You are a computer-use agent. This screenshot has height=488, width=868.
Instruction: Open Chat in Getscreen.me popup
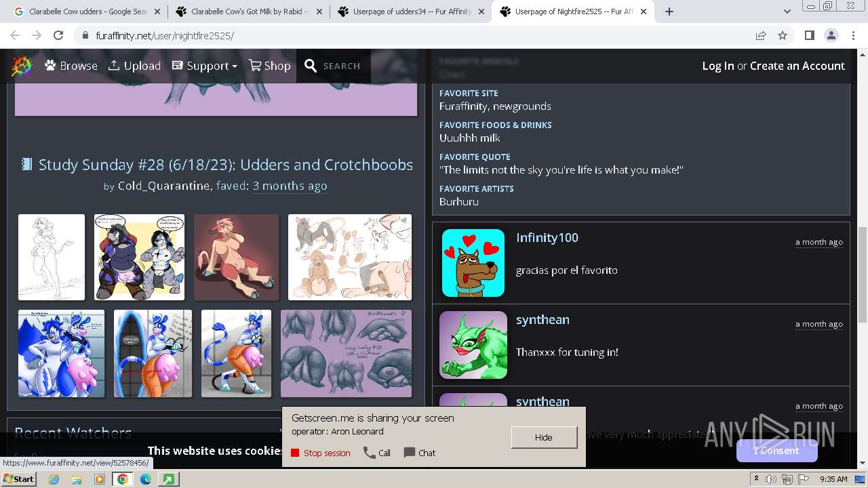[420, 453]
